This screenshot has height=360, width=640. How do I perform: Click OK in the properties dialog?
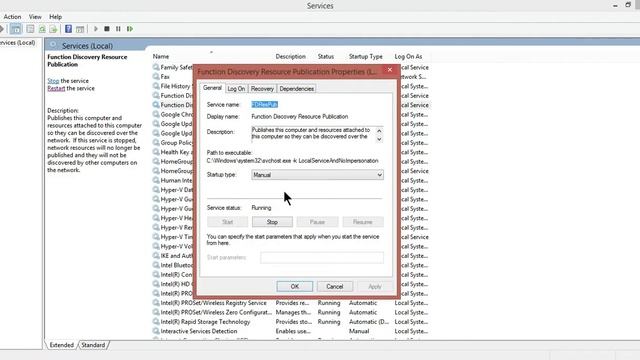[x=295, y=287]
